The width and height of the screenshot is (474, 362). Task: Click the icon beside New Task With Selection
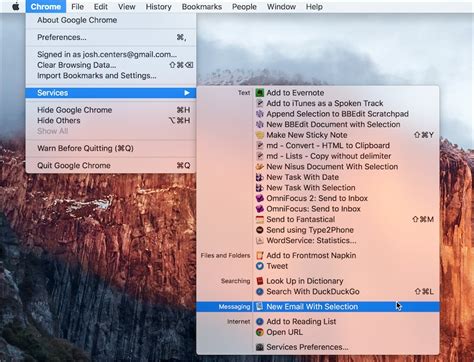tap(260, 188)
